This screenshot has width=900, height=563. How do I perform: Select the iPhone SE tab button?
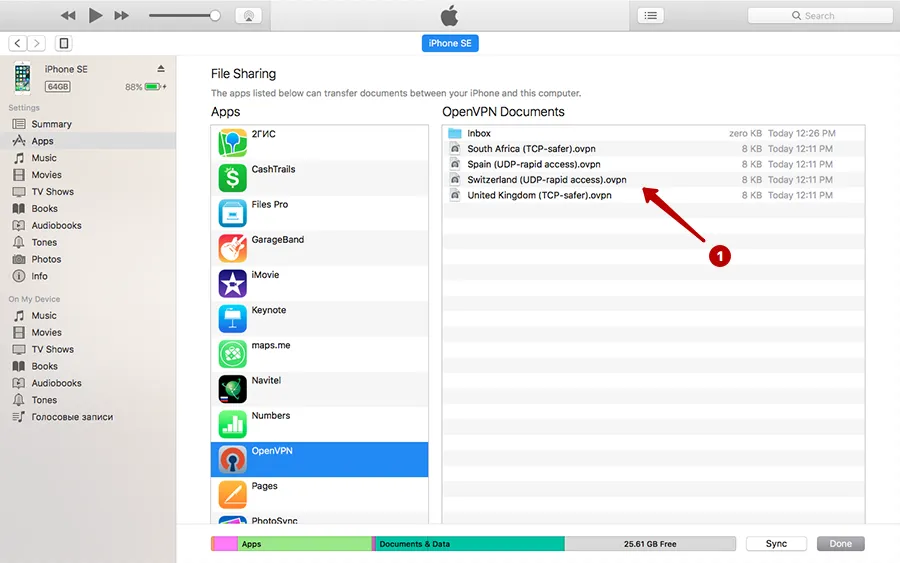coord(450,43)
